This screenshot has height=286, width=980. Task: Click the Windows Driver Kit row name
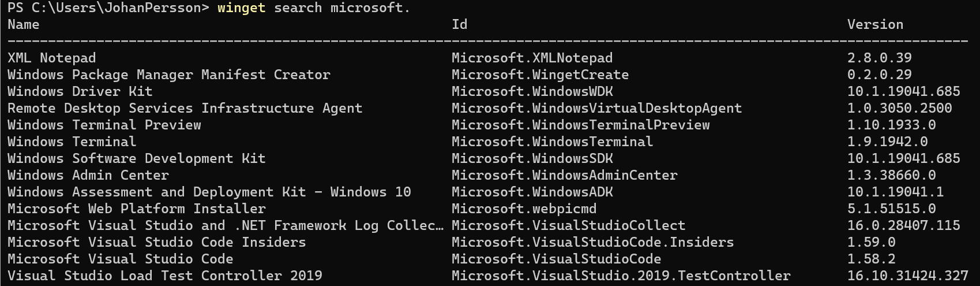[x=80, y=92]
